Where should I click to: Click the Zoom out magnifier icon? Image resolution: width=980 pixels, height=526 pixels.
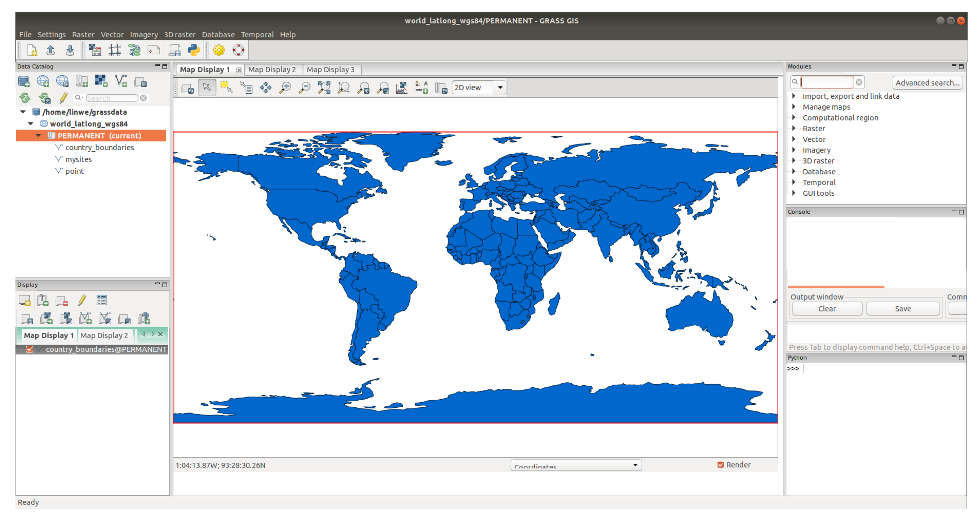click(x=304, y=88)
